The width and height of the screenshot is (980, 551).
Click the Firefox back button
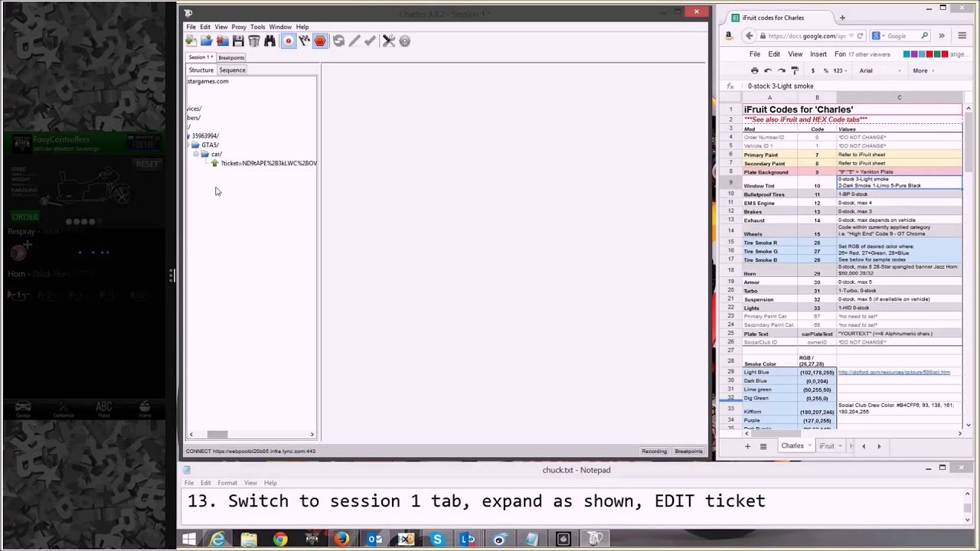point(749,36)
